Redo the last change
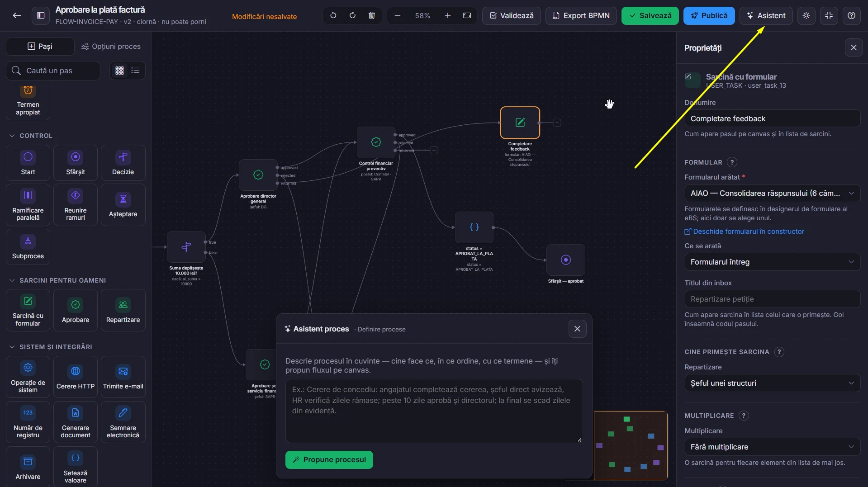Screen dimensions: 868x487 (x=352, y=15)
